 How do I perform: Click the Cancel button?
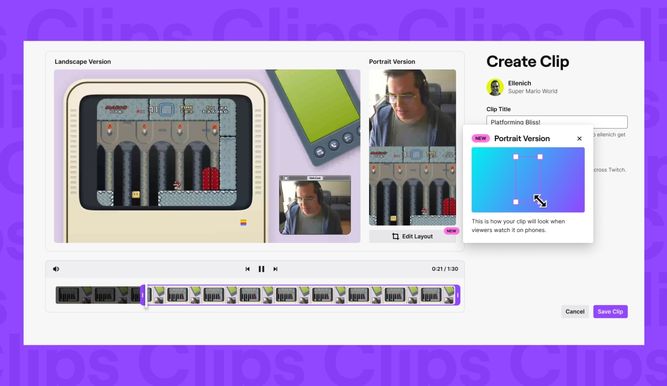click(575, 312)
